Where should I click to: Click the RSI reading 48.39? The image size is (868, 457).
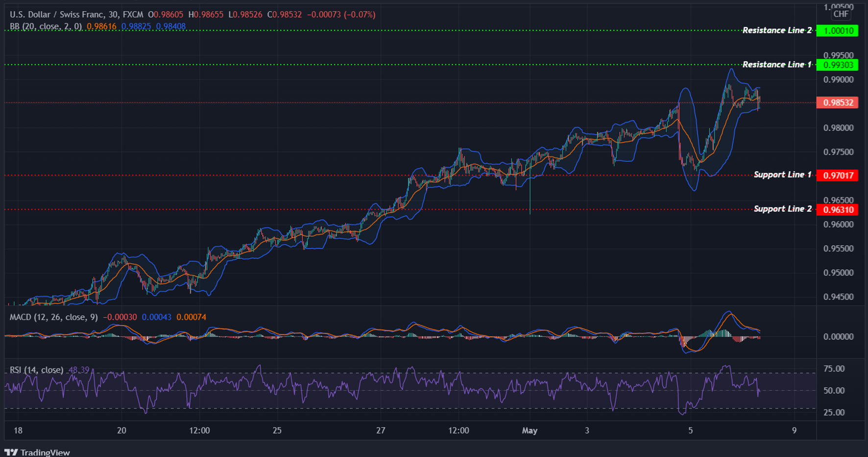pyautogui.click(x=78, y=369)
